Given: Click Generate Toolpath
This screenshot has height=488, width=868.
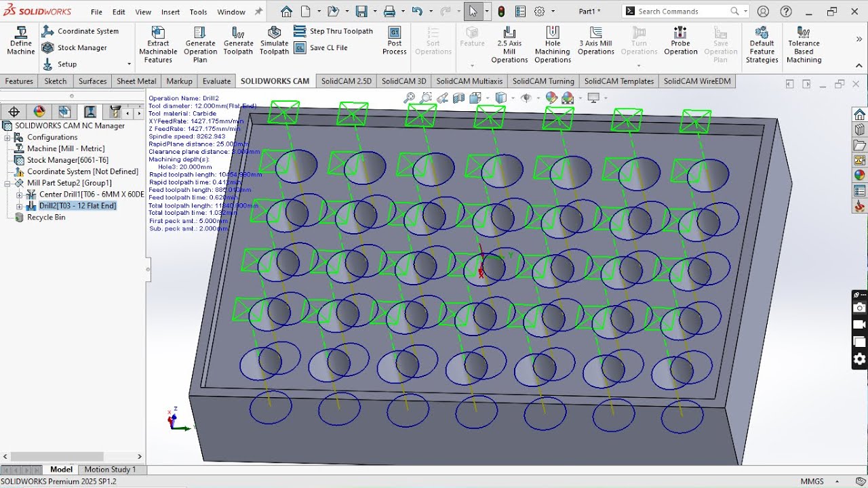Looking at the screenshot, I should click(x=238, y=41).
